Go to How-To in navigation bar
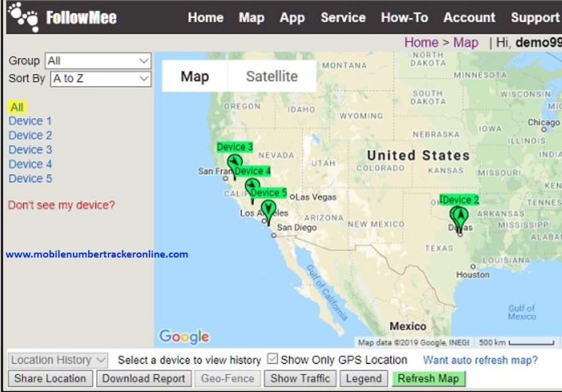Image resolution: width=562 pixels, height=392 pixels. [404, 18]
